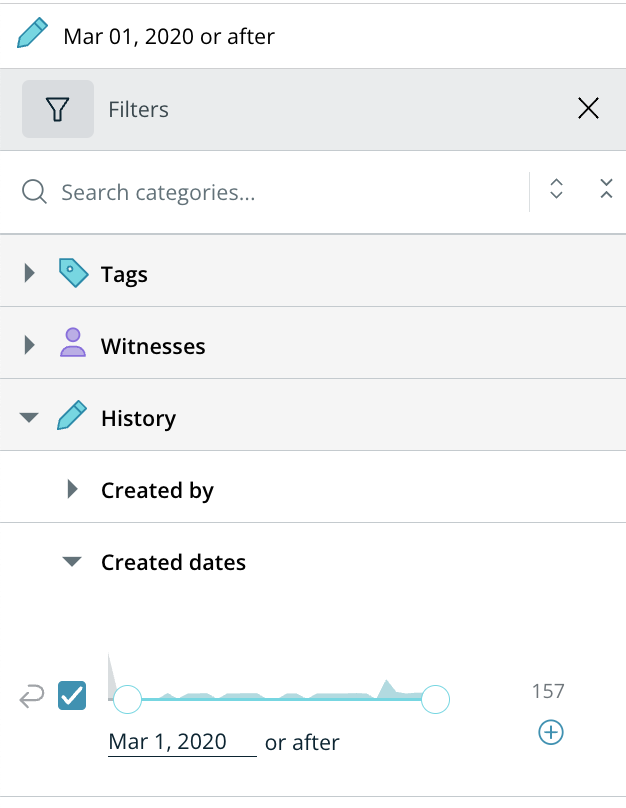Click the magnifier search icon
Image resolution: width=626 pixels, height=808 pixels.
tap(34, 192)
